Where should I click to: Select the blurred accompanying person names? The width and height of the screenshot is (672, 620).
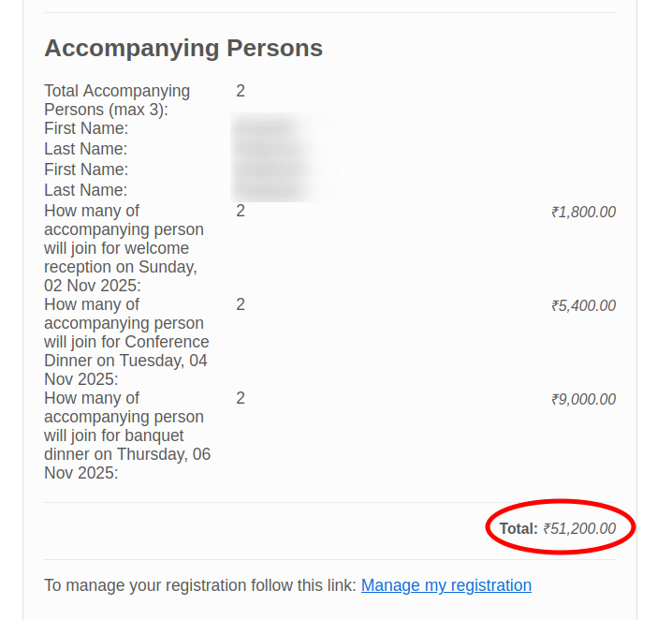pos(285,157)
